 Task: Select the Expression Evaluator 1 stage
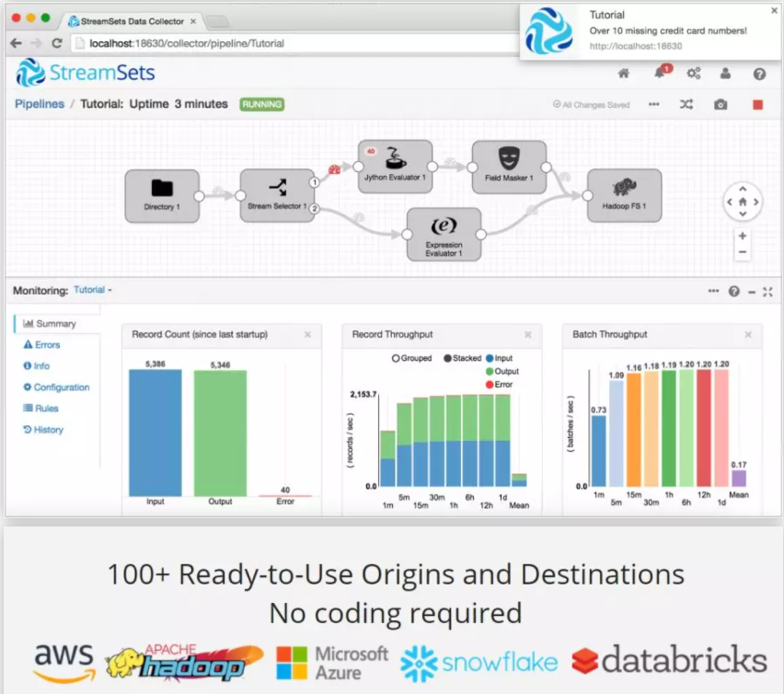coord(444,234)
